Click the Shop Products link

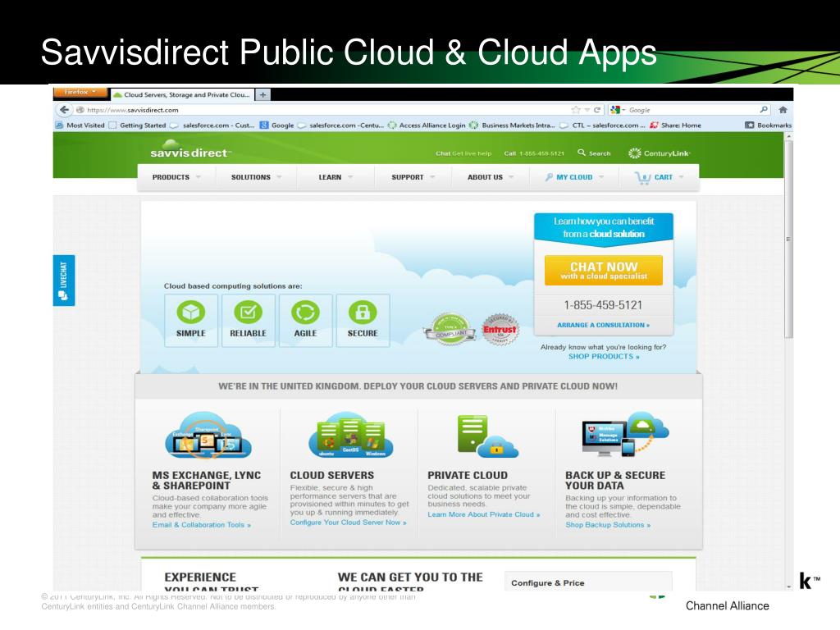pos(604,356)
